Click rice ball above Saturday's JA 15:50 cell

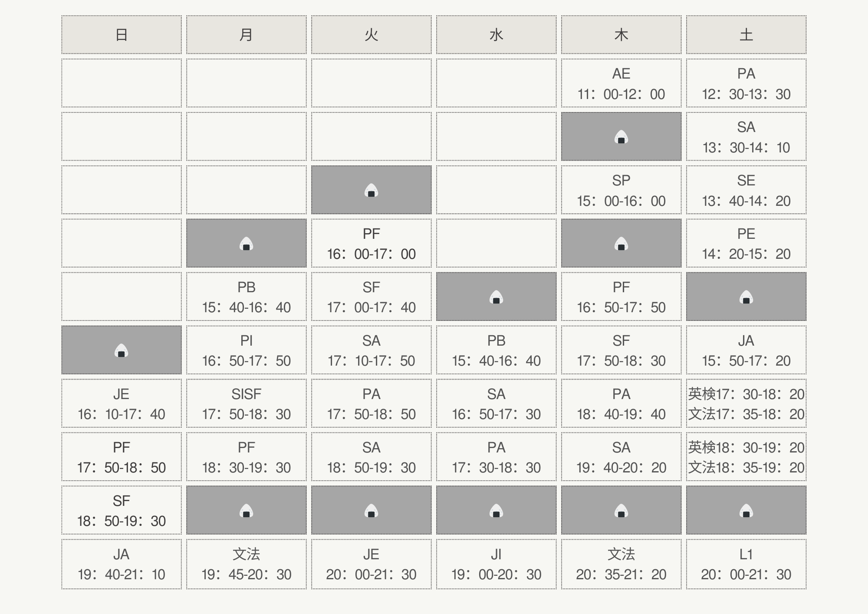tap(746, 297)
